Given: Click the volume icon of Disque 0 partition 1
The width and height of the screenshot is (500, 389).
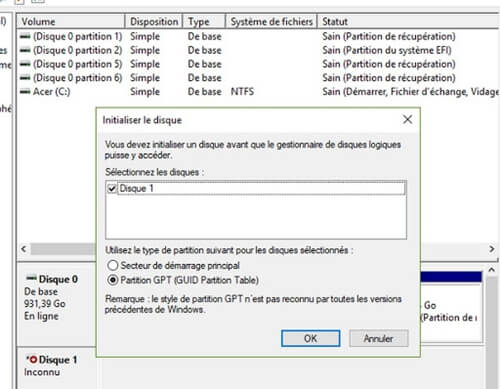Looking at the screenshot, I should pos(25,36).
